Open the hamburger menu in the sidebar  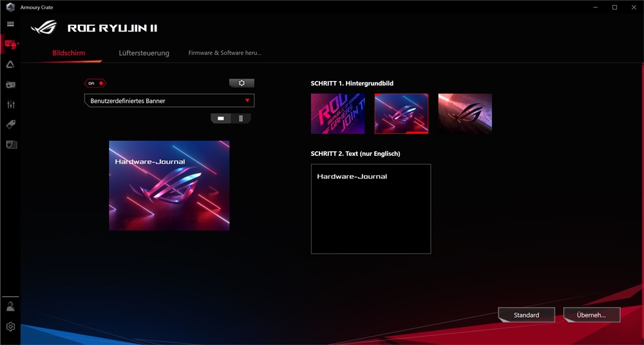pos(11,24)
